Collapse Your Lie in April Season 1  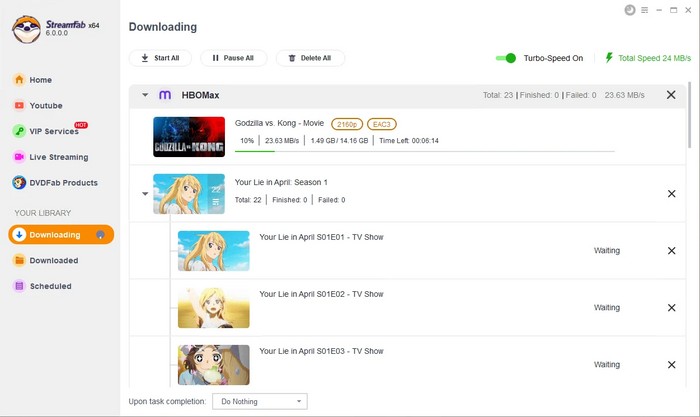coord(145,194)
